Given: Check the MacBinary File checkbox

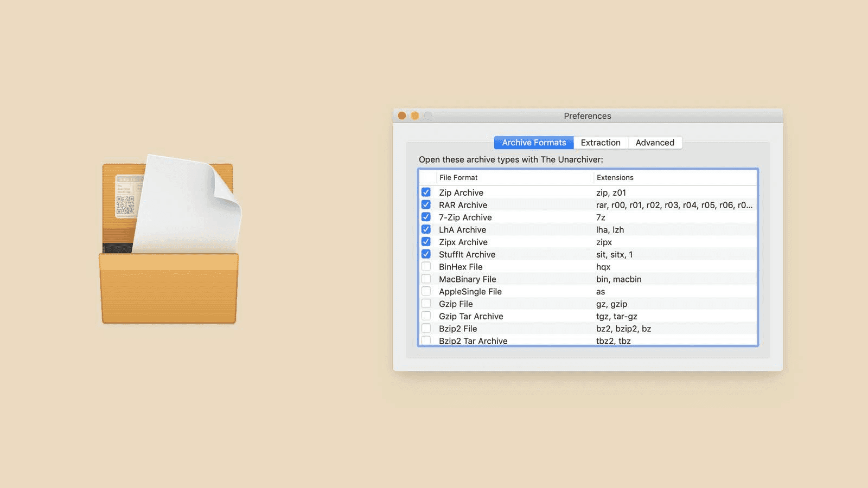Looking at the screenshot, I should click(426, 279).
